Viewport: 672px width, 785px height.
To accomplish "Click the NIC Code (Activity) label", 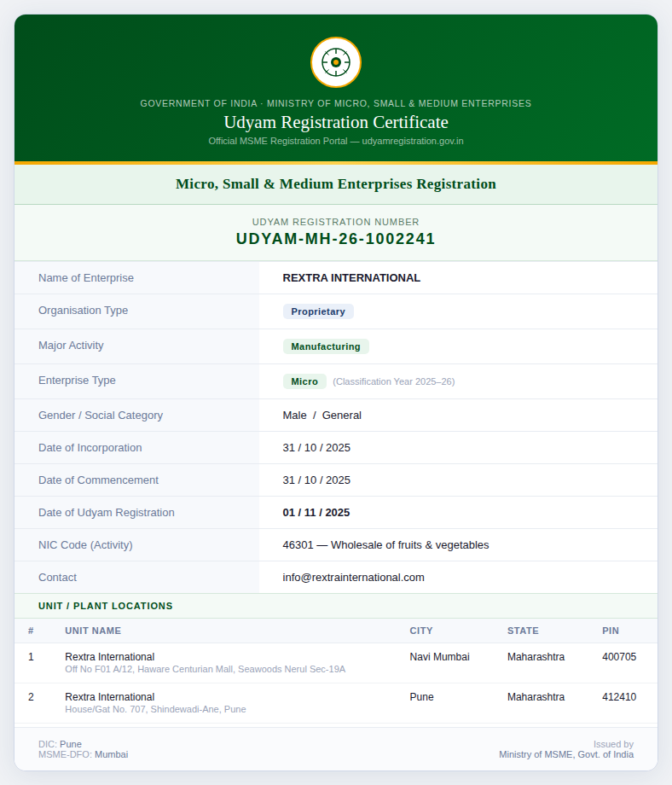I will (85, 545).
